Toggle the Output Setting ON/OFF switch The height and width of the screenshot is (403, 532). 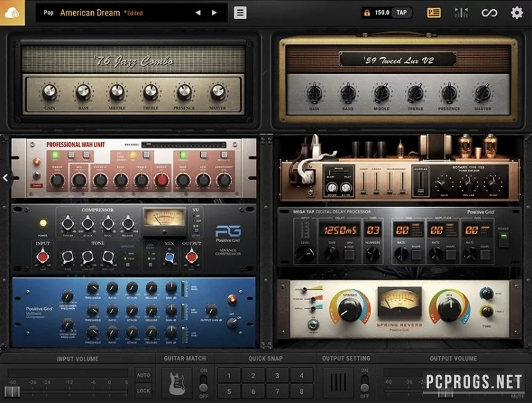tap(364, 383)
